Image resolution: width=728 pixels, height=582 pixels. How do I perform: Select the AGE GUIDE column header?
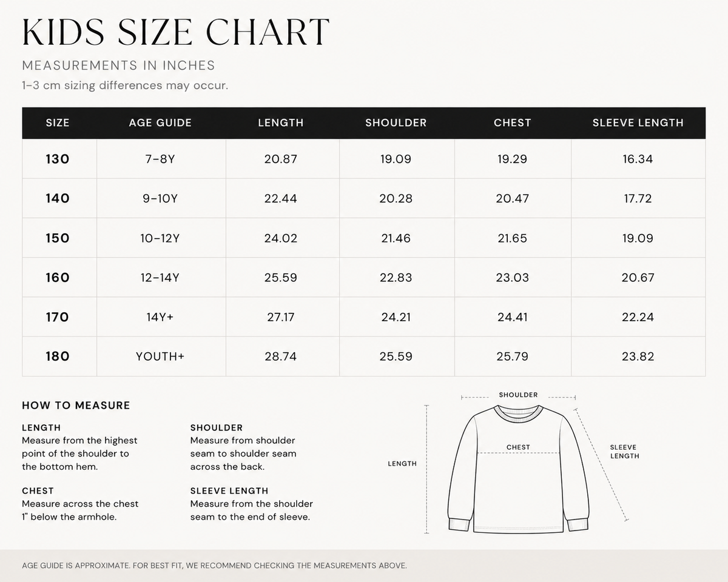coord(160,122)
